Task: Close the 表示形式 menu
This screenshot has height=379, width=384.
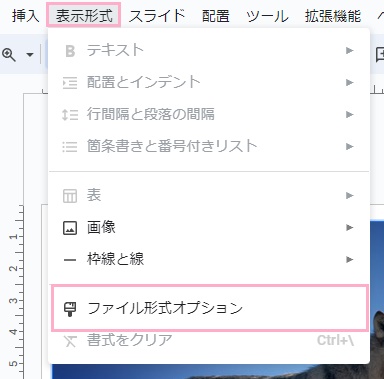Action: tap(84, 15)
